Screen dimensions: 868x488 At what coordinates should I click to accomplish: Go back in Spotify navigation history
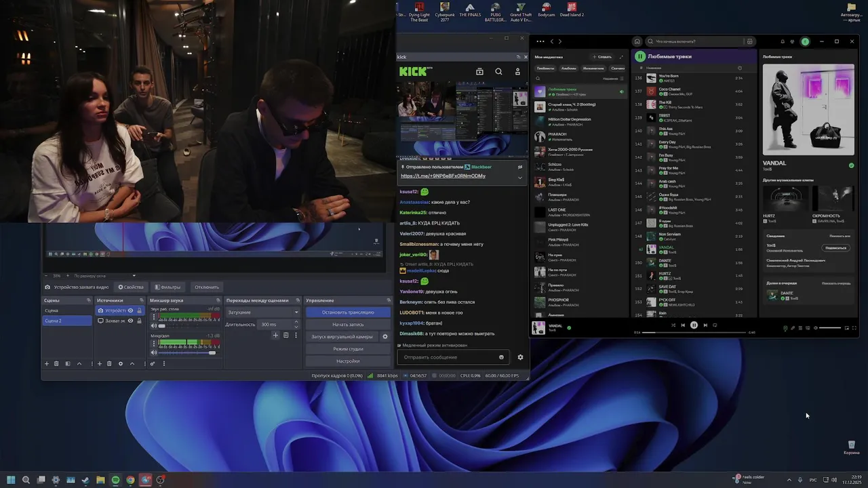click(551, 41)
